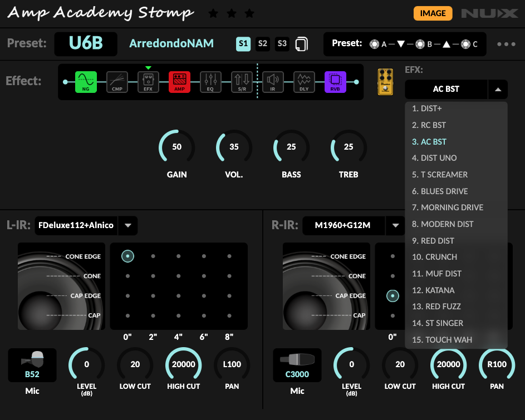Screen dimensions: 525x420
Task: Choose BLUES DRIVE from effect list
Action: [456, 191]
